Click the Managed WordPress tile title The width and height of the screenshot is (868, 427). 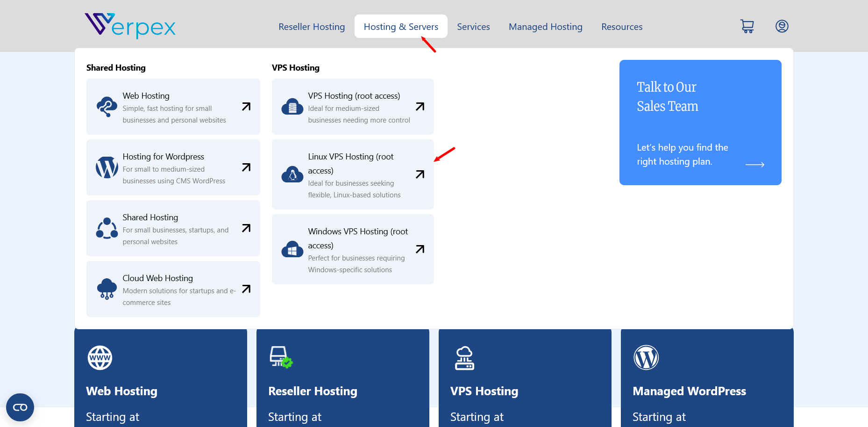pyautogui.click(x=690, y=391)
